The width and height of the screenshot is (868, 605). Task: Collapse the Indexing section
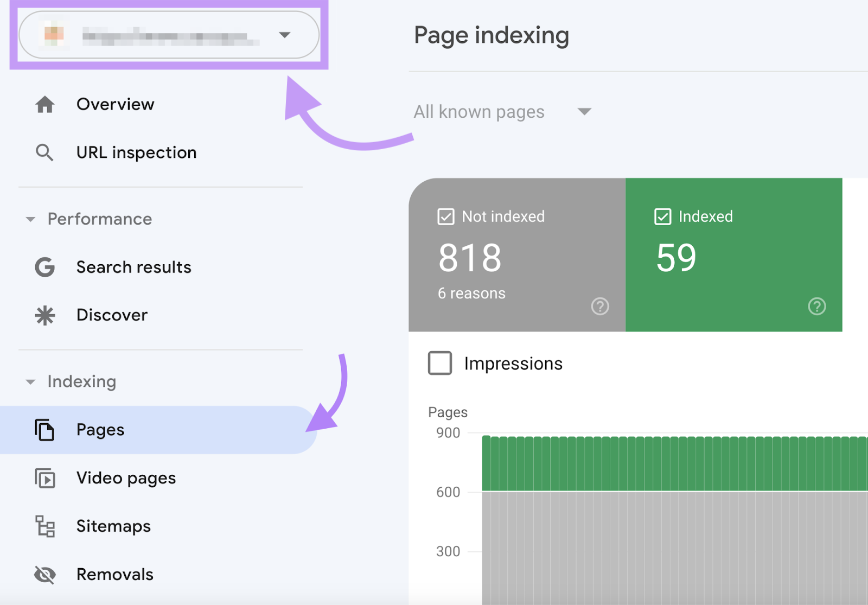tap(31, 381)
